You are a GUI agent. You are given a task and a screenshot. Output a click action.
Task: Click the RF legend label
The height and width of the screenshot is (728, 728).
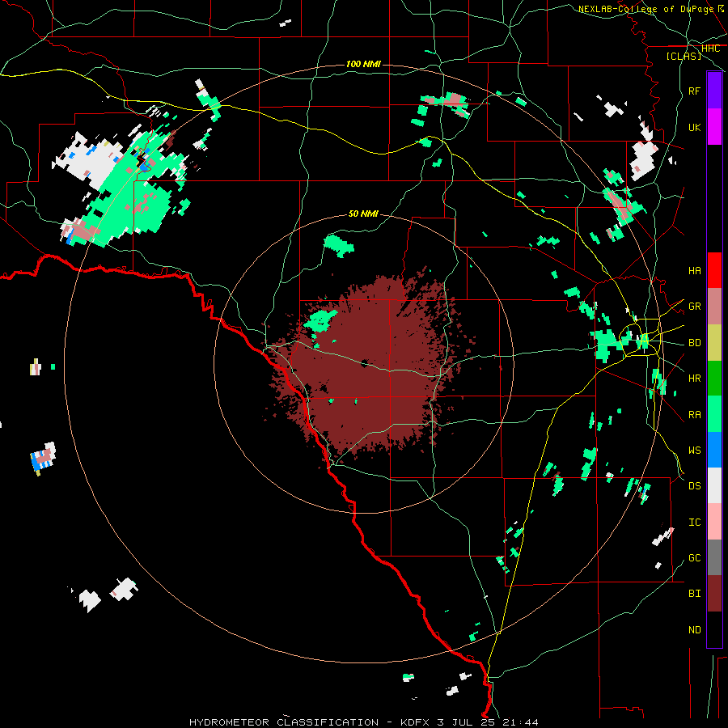pos(694,91)
